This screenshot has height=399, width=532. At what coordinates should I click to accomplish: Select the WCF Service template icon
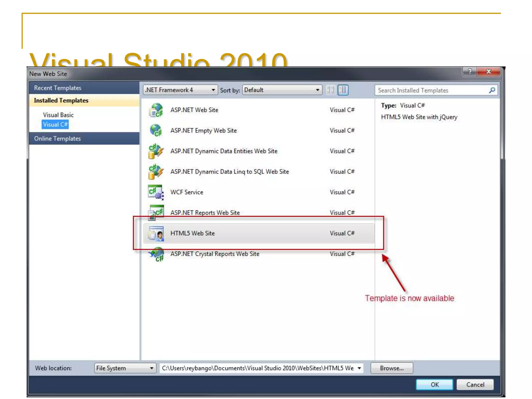point(156,192)
